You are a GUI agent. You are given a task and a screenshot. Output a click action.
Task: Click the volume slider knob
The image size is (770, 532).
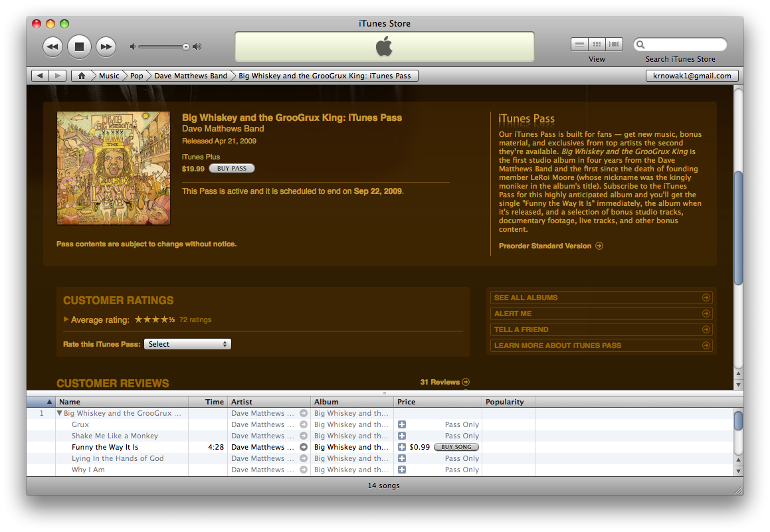(x=185, y=47)
